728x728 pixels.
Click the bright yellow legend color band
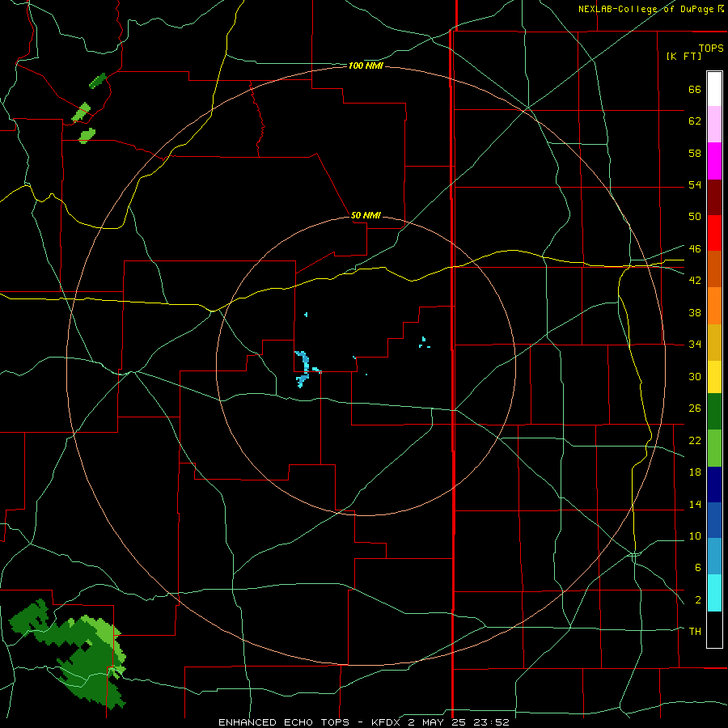coord(714,377)
